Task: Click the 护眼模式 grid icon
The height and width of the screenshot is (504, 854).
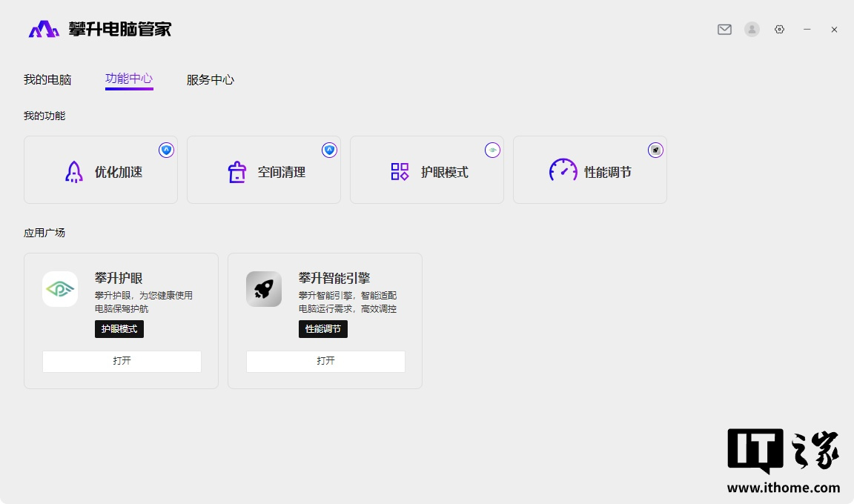Action: pyautogui.click(x=400, y=172)
